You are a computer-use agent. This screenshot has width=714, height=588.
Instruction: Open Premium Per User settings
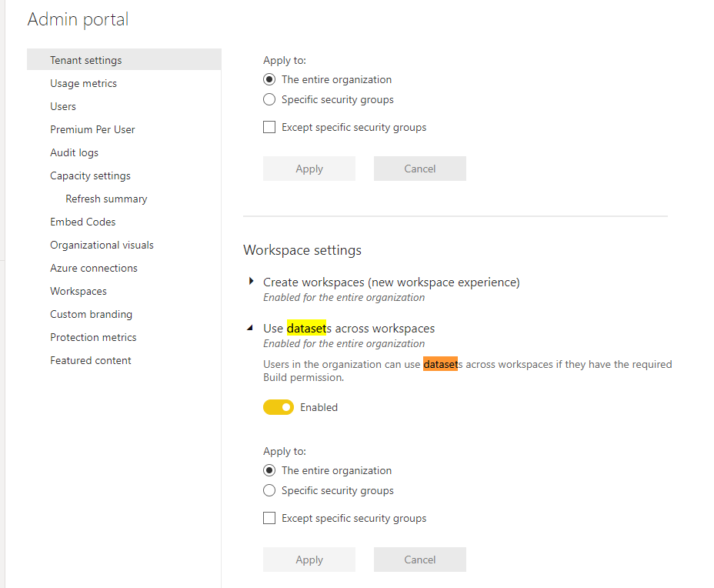coord(92,129)
